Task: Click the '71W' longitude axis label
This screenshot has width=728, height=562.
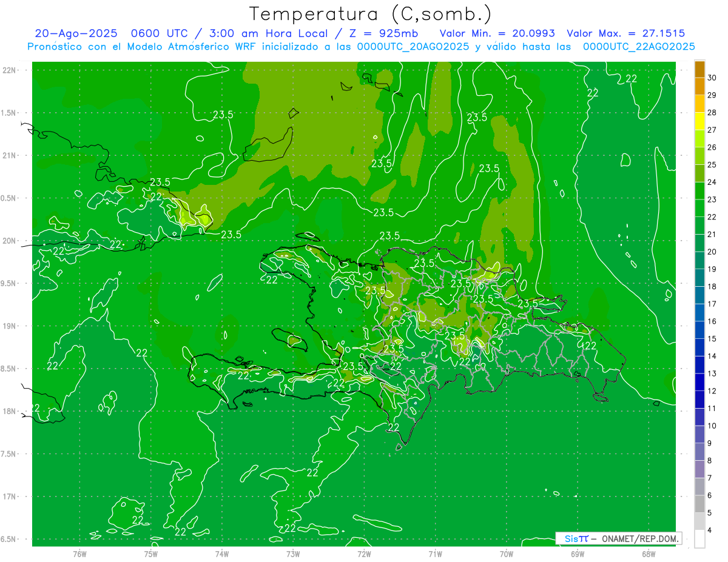Action: tap(435, 554)
